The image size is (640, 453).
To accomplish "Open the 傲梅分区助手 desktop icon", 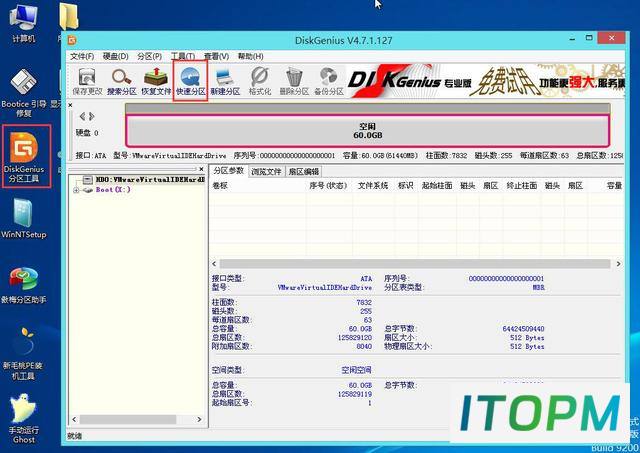I will pos(24,284).
